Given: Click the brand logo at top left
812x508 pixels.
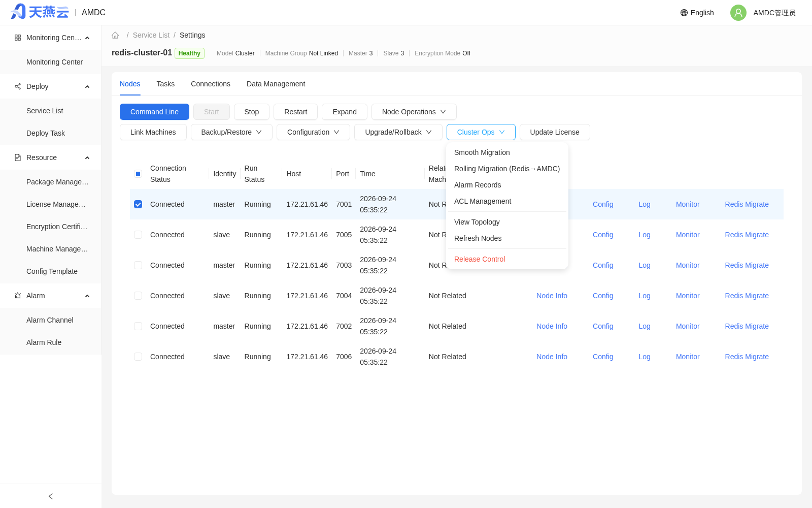Looking at the screenshot, I should pos(40,12).
